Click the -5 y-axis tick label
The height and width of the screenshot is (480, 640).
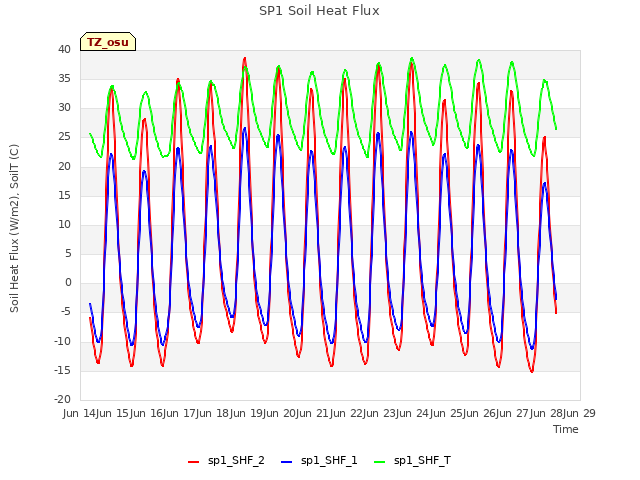(x=64, y=312)
